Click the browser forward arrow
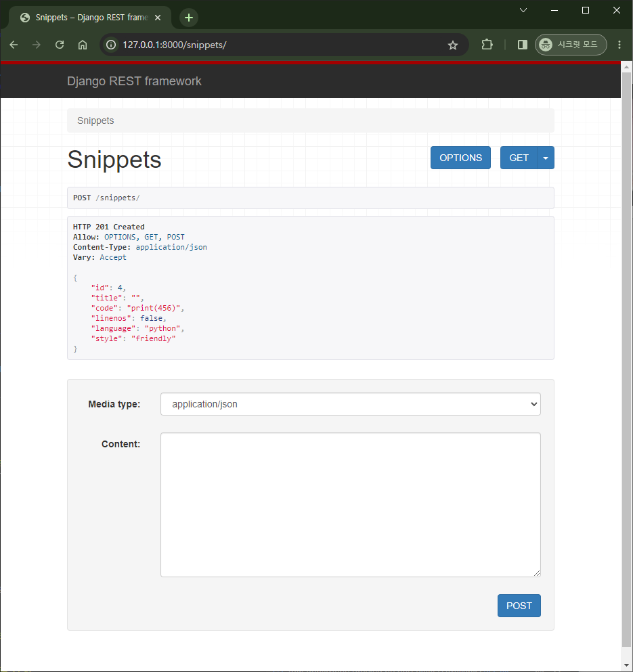The width and height of the screenshot is (633, 672). [x=37, y=45]
